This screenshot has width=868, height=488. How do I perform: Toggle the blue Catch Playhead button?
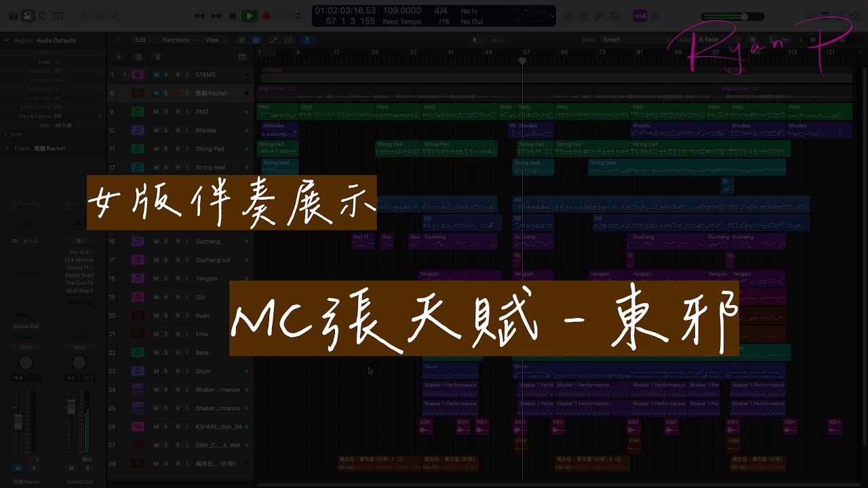[307, 40]
